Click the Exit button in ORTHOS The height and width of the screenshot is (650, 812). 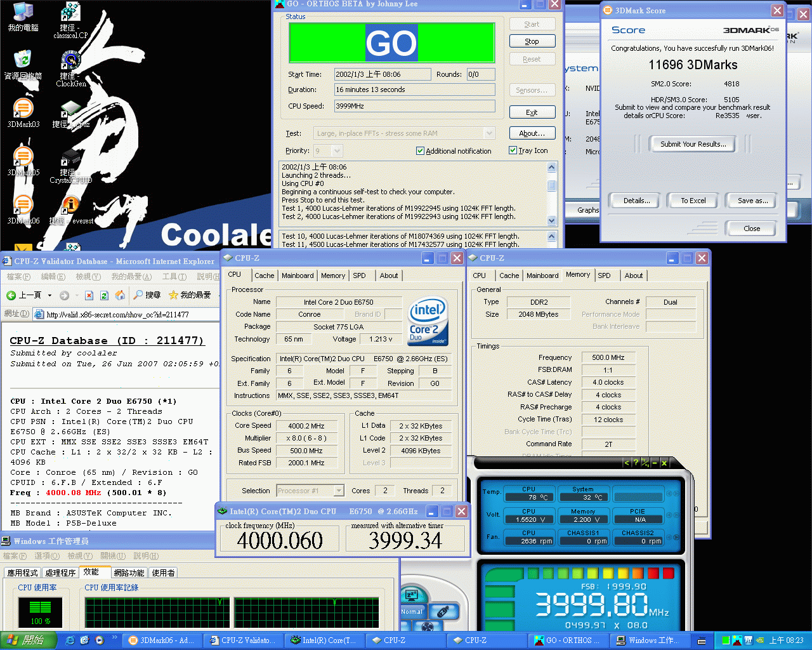(x=532, y=112)
